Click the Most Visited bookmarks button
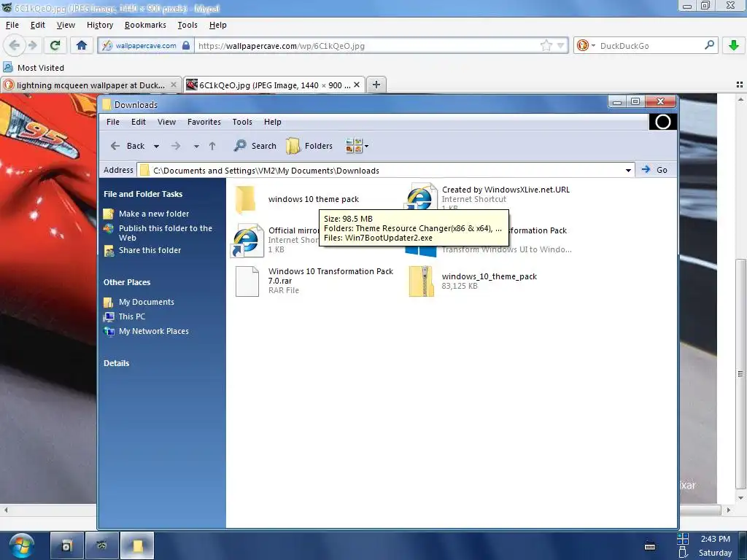747x560 pixels. [x=34, y=68]
